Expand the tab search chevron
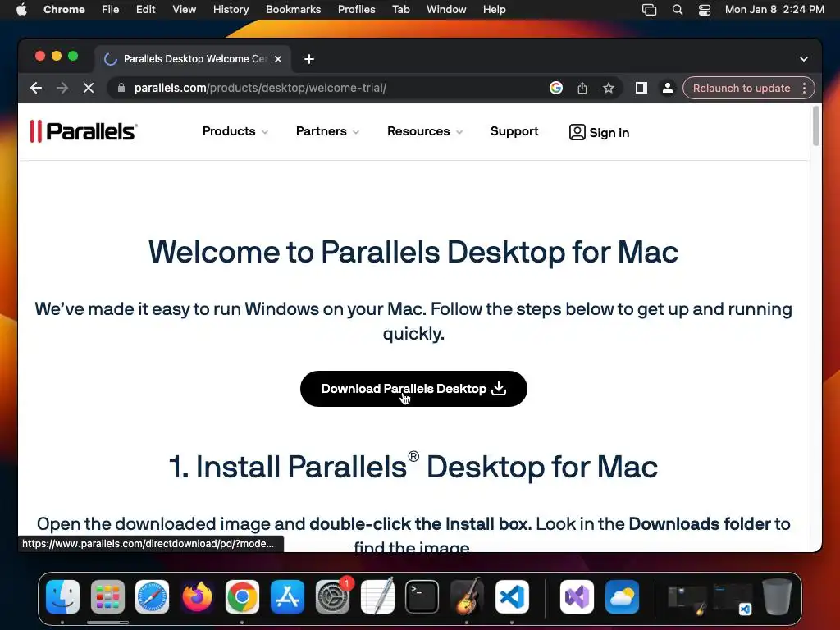 804,59
